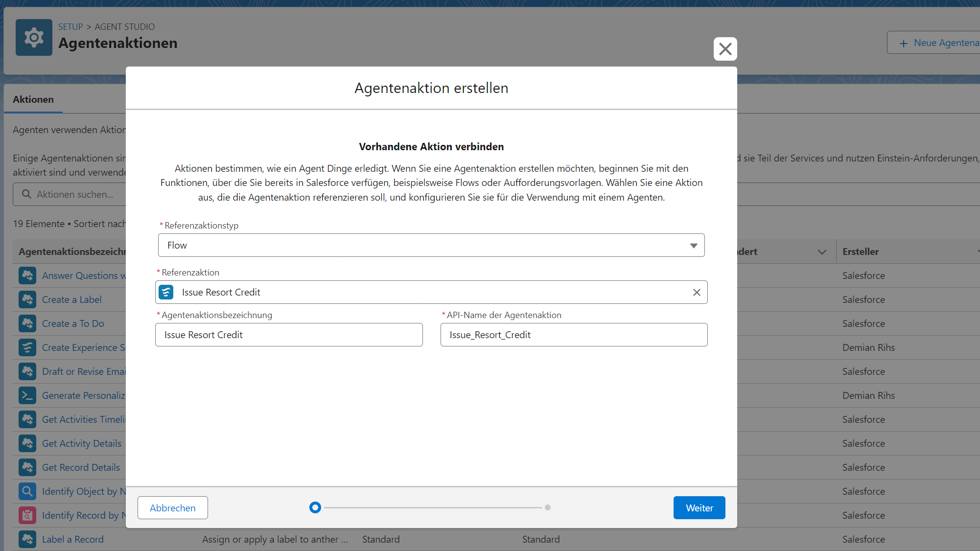Click the API-Name der Agentenaktion field
Image resolution: width=980 pixels, height=551 pixels.
pos(574,335)
